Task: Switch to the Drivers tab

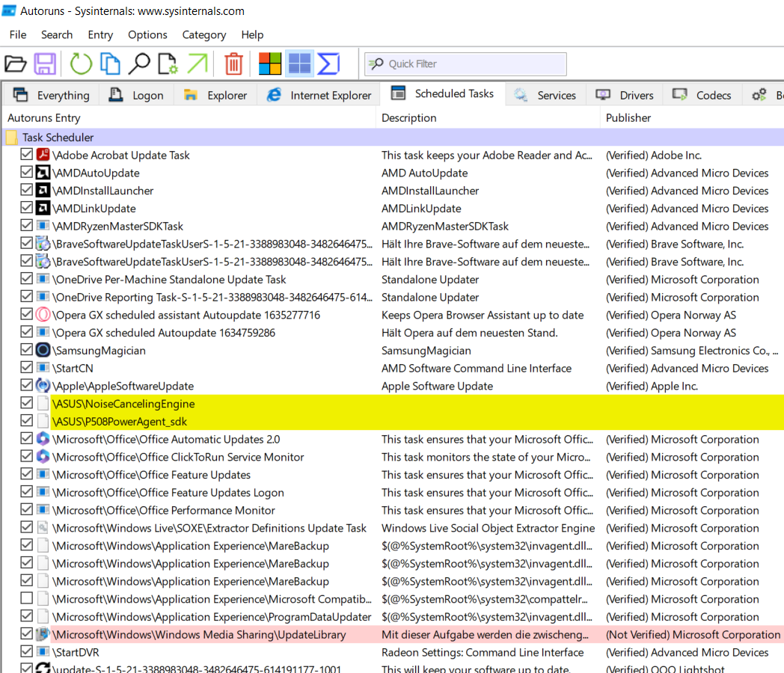Action: (x=625, y=95)
